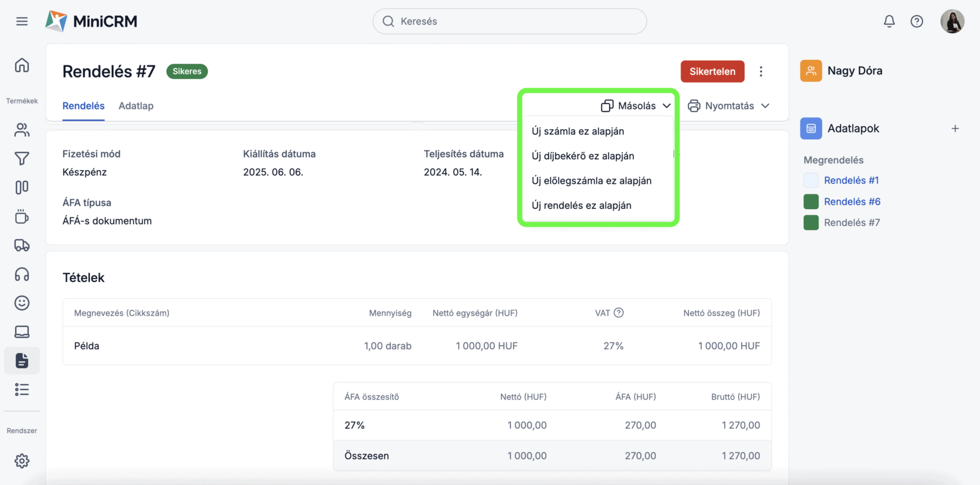980x485 pixels.
Task: Open the hamburger menu
Action: [22, 21]
